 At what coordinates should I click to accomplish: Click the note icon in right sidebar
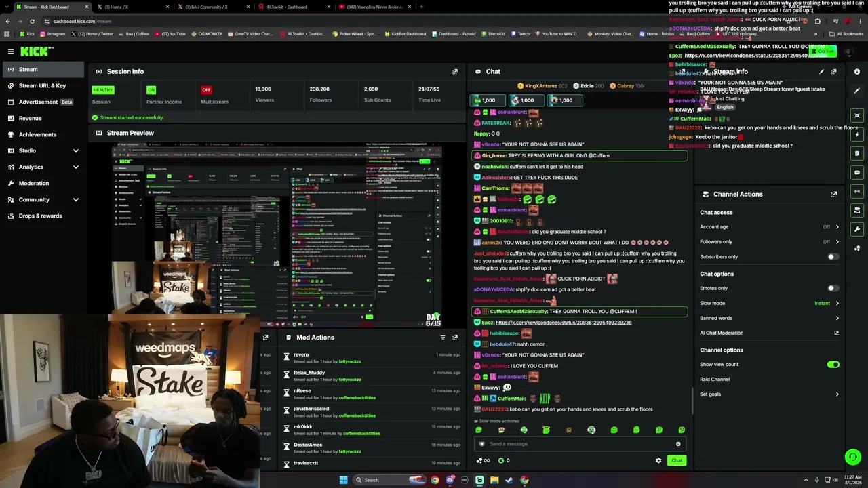[x=857, y=153]
